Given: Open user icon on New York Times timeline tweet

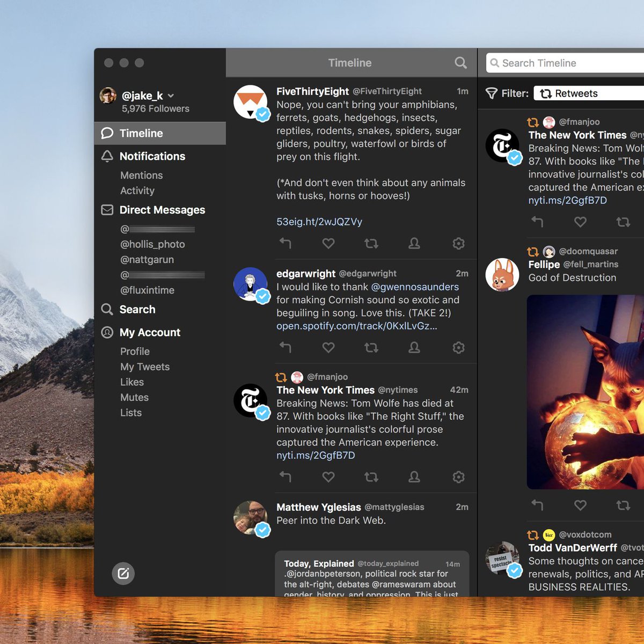Looking at the screenshot, I should click(414, 477).
